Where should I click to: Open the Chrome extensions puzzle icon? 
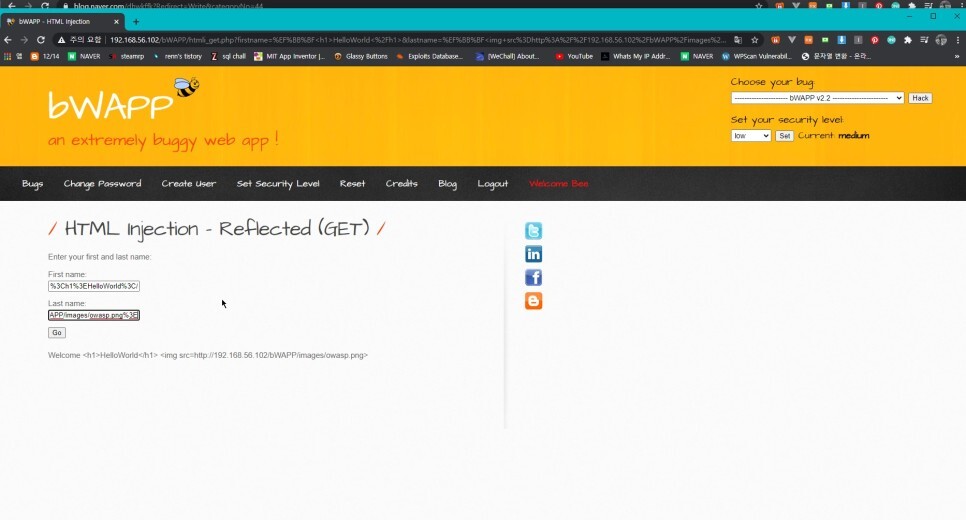click(x=907, y=40)
